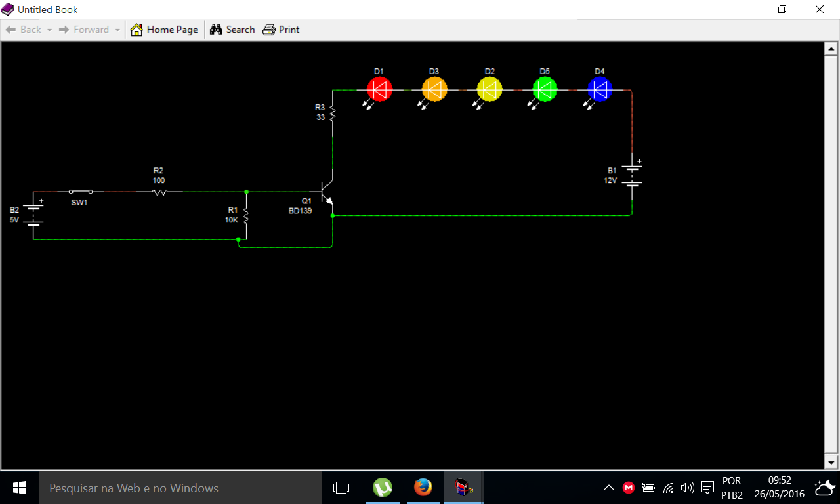Viewport: 840px width, 504px height.
Task: Toggle switch SW1 in circuit
Action: pos(80,192)
